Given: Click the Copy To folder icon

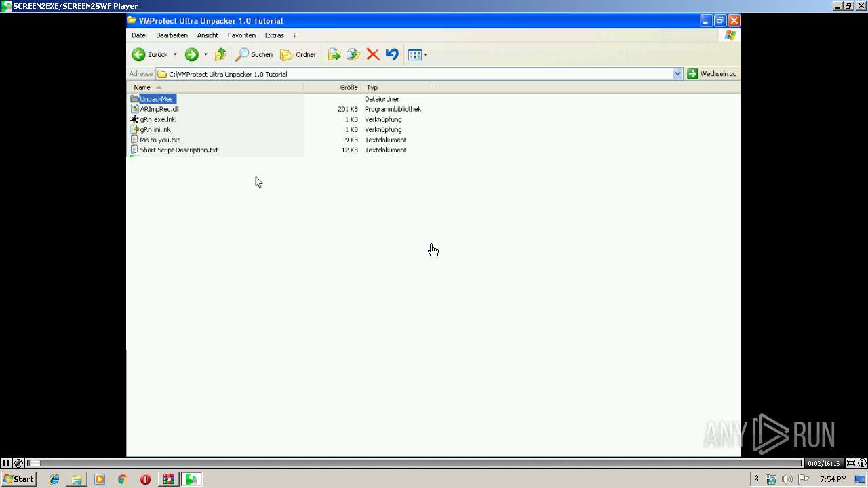Looking at the screenshot, I should (x=353, y=54).
